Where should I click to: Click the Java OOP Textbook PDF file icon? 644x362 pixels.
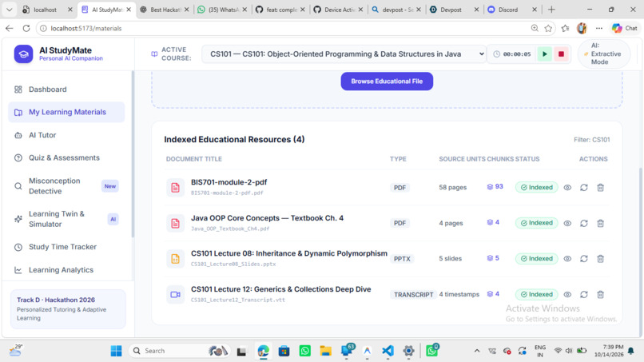[175, 223]
